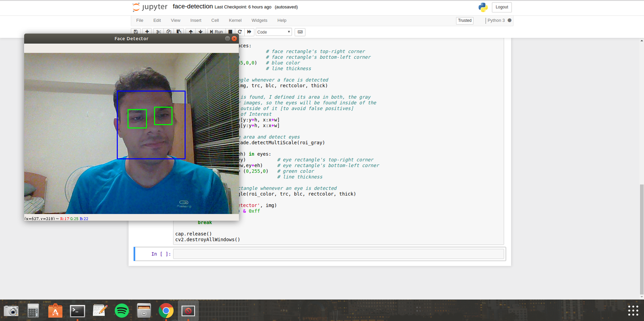Move the cell down with the down arrow
This screenshot has height=321, width=644.
coord(200,32)
